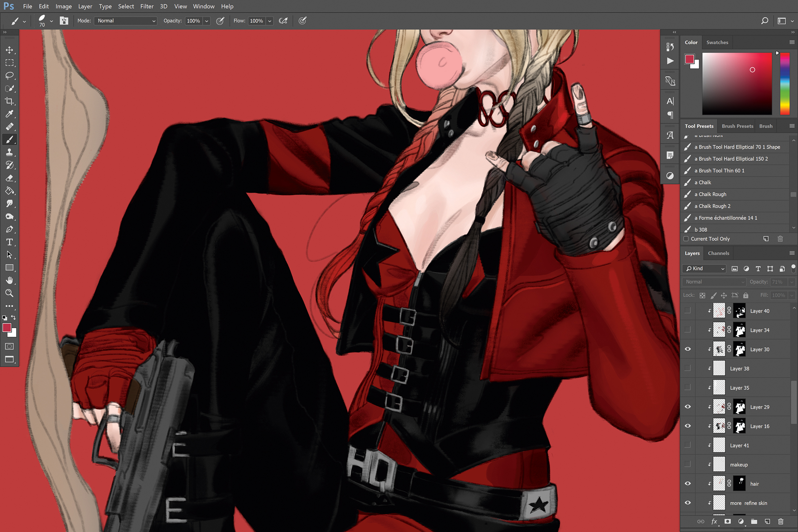Image resolution: width=798 pixels, height=532 pixels.
Task: Select the Hand tool
Action: pyautogui.click(x=9, y=280)
